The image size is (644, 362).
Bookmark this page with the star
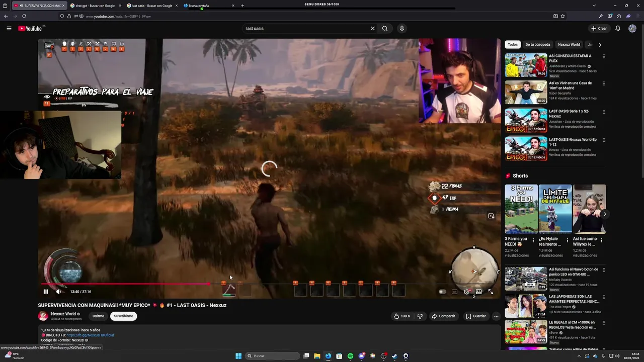tap(562, 16)
